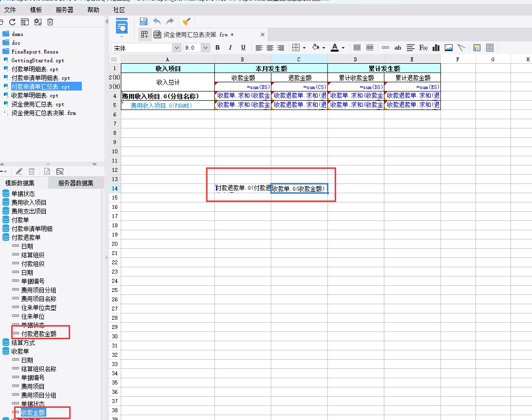532x420 pixels.
Task: Select the format painter brush
Action: (186, 22)
